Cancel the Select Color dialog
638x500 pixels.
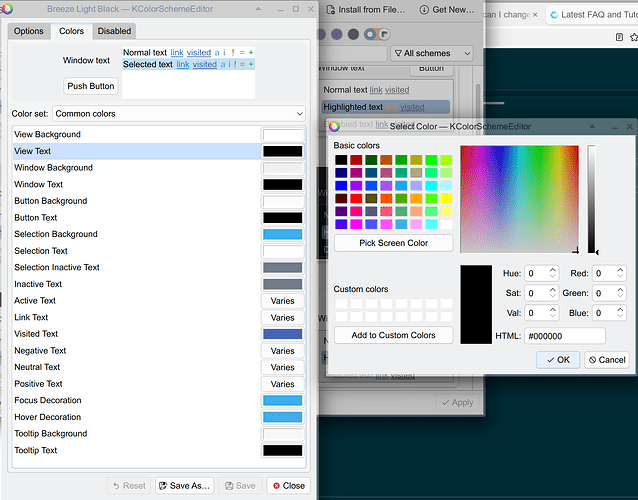click(607, 360)
